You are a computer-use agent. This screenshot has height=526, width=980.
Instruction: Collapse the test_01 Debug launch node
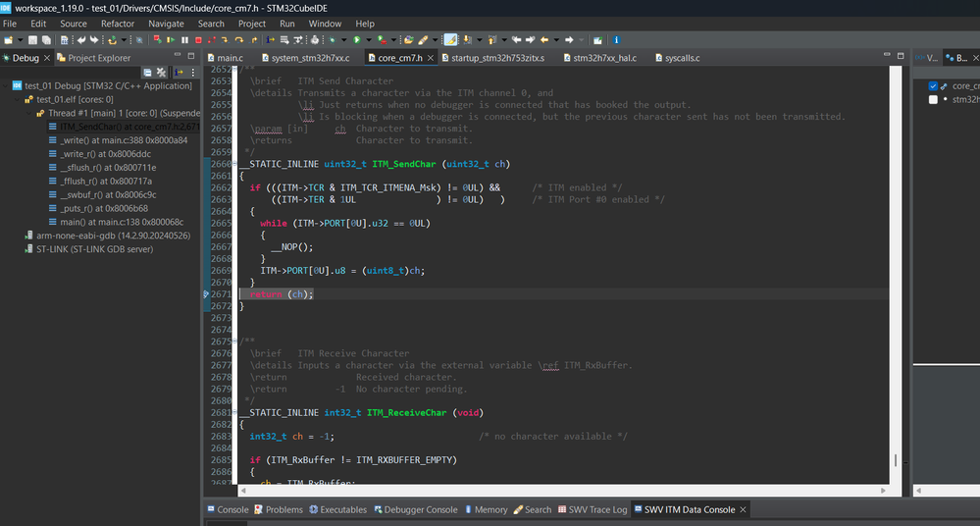pyautogui.click(x=6, y=85)
